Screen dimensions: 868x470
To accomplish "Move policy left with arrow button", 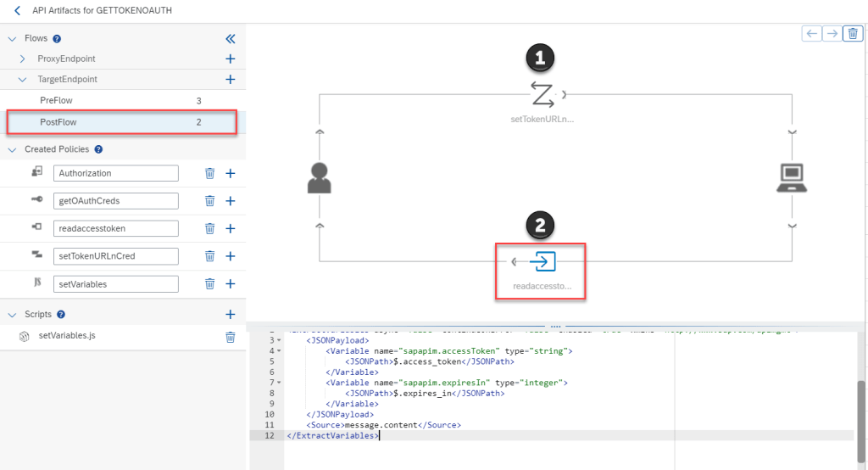I will [811, 33].
